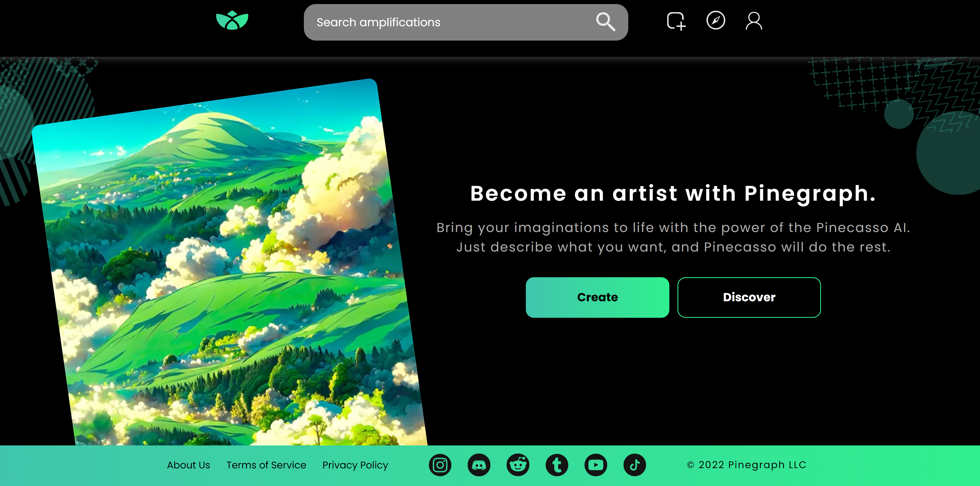Open the Terms of Service link
This screenshot has height=486, width=980.
[x=266, y=465]
